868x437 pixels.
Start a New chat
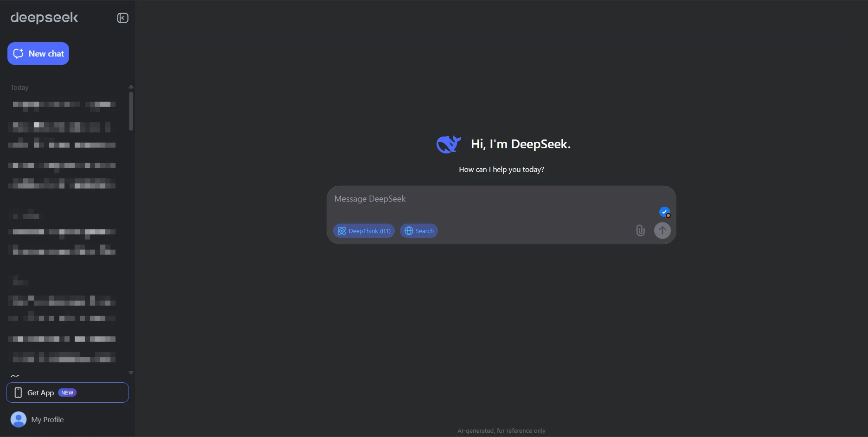[38, 53]
